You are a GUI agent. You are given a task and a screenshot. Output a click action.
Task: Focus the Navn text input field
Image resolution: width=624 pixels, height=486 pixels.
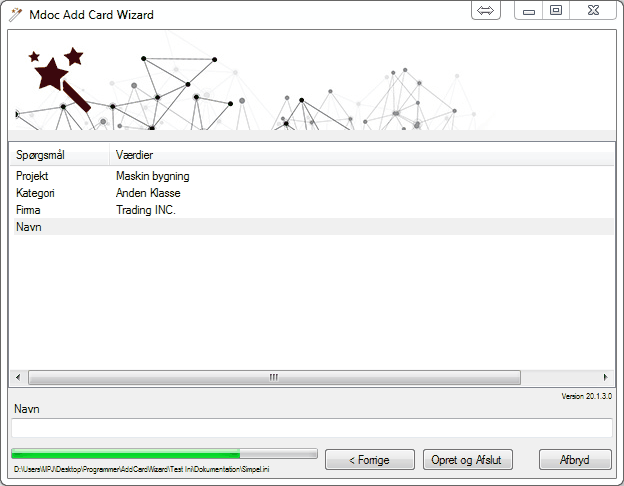pos(311,428)
